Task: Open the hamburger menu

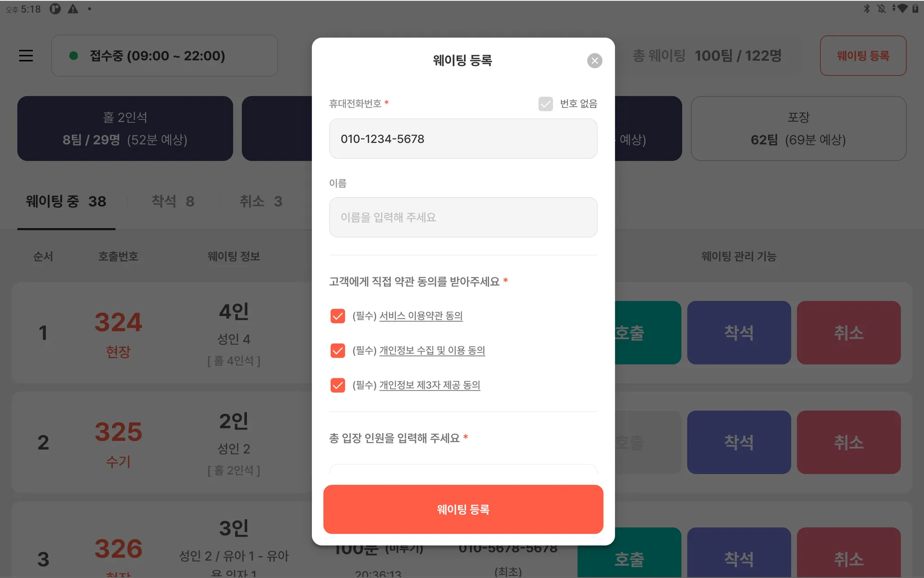Action: pos(26,55)
